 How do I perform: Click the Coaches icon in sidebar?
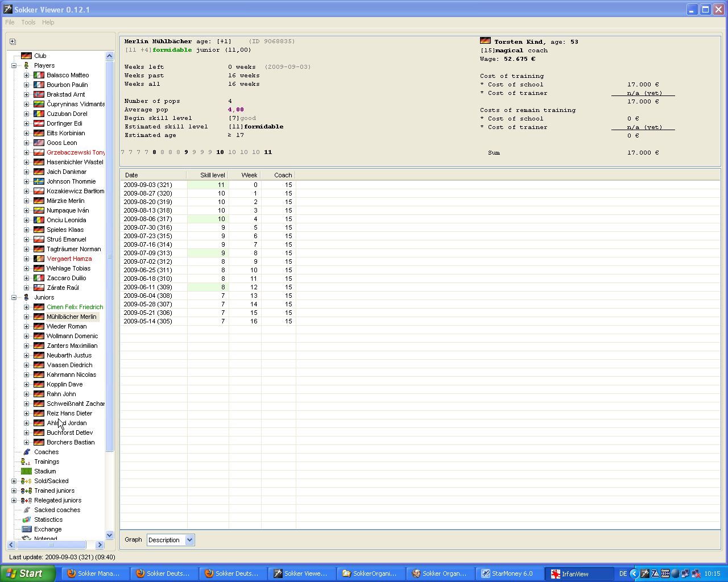tap(26, 452)
